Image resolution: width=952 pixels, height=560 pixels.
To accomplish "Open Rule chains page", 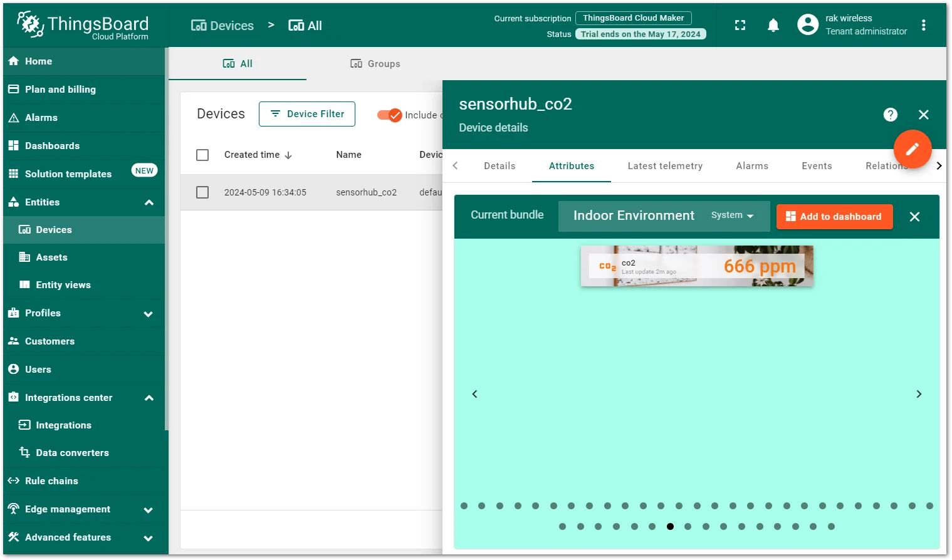I will 84,481.
